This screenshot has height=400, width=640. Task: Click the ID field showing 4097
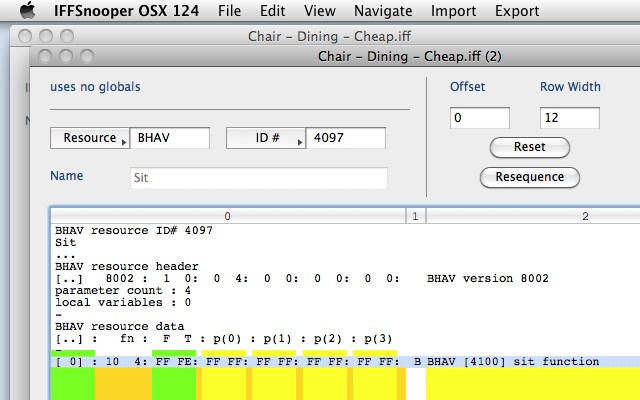tap(346, 138)
